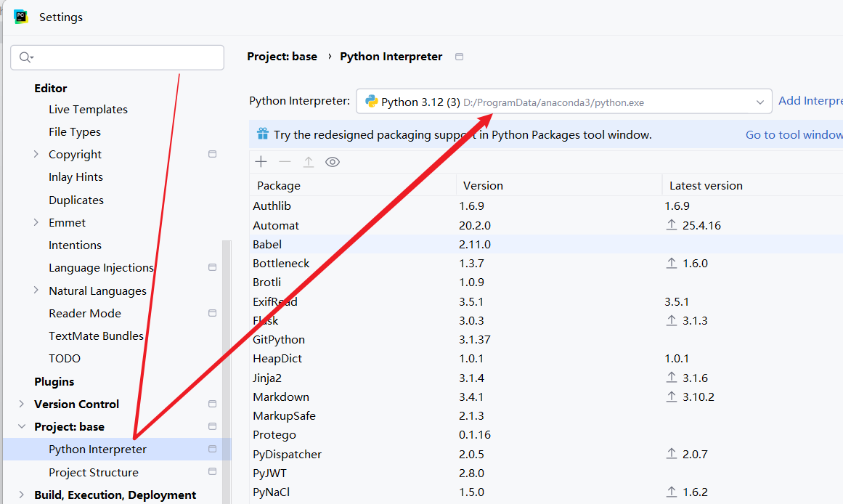
Task: Click Project: base in the breadcrumb
Action: coord(282,57)
